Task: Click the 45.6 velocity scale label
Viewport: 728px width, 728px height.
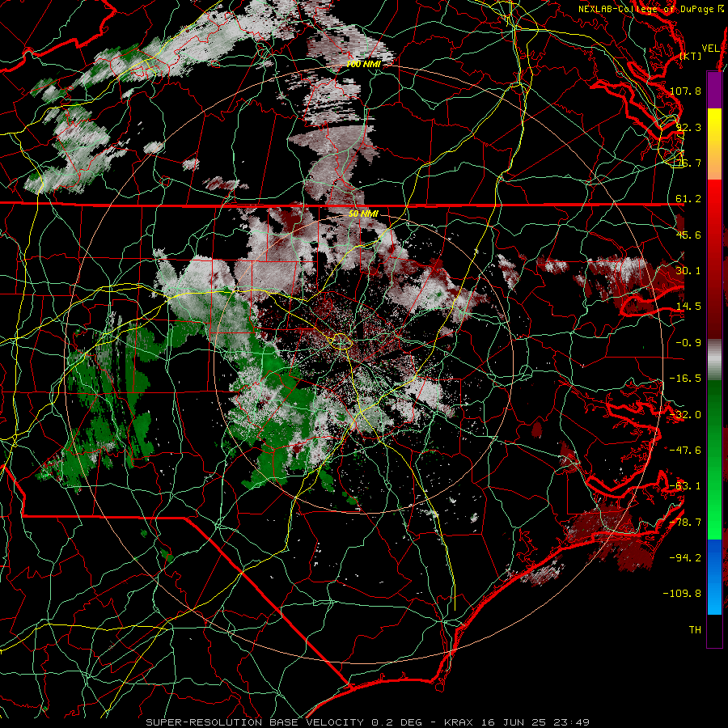Action: pos(688,235)
